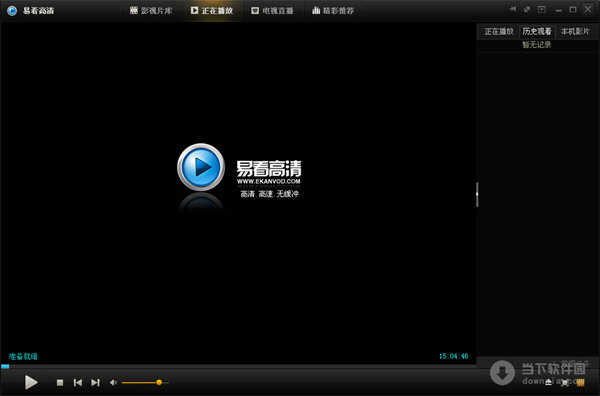Click the pin window on top icon

click(513, 9)
